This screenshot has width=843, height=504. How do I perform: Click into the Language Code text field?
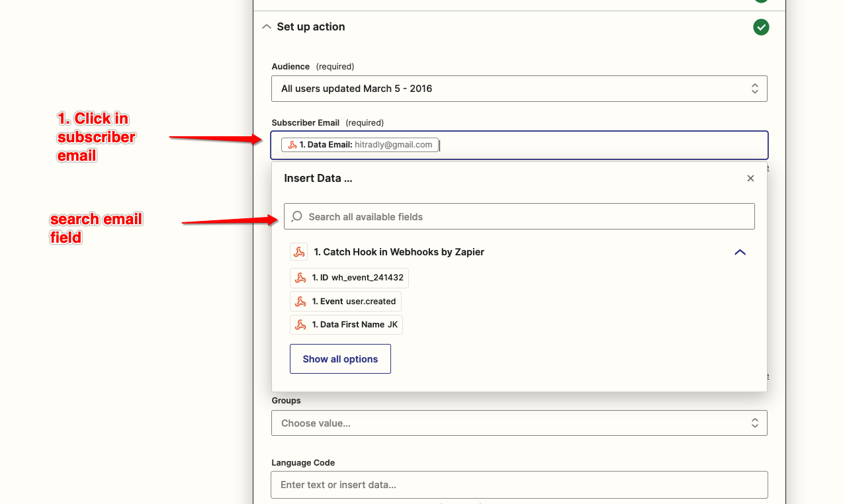tap(519, 485)
